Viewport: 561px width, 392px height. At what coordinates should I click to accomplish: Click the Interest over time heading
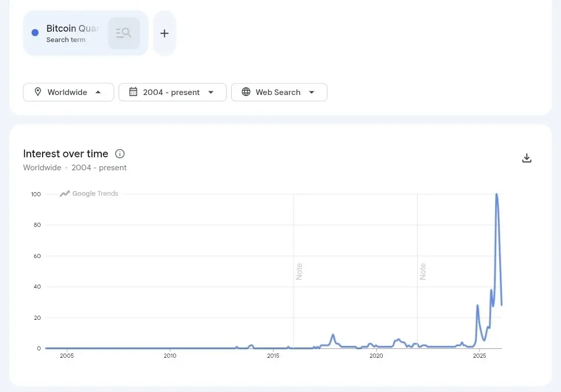tap(66, 154)
